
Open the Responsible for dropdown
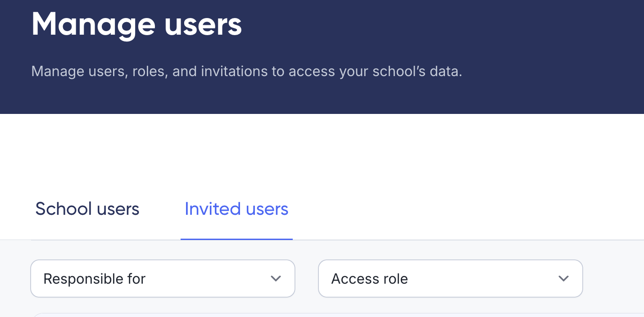(163, 279)
